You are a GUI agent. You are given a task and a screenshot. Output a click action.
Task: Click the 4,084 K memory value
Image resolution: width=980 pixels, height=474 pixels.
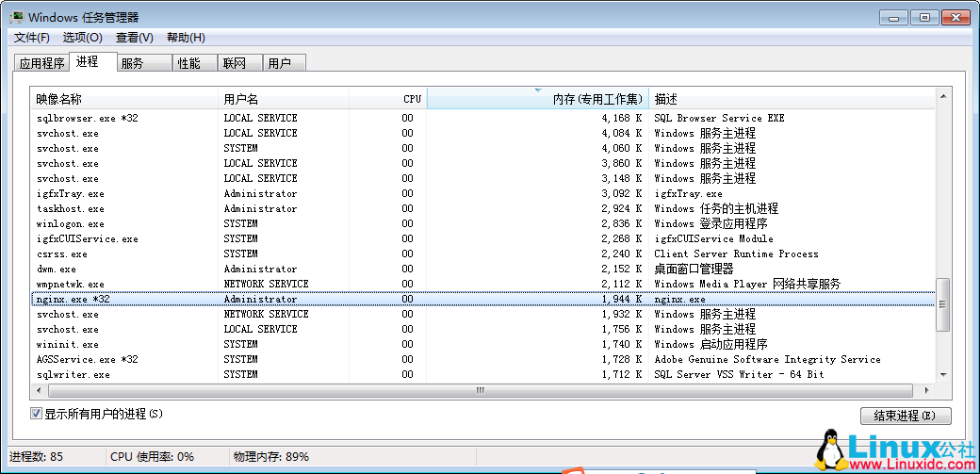tap(622, 133)
